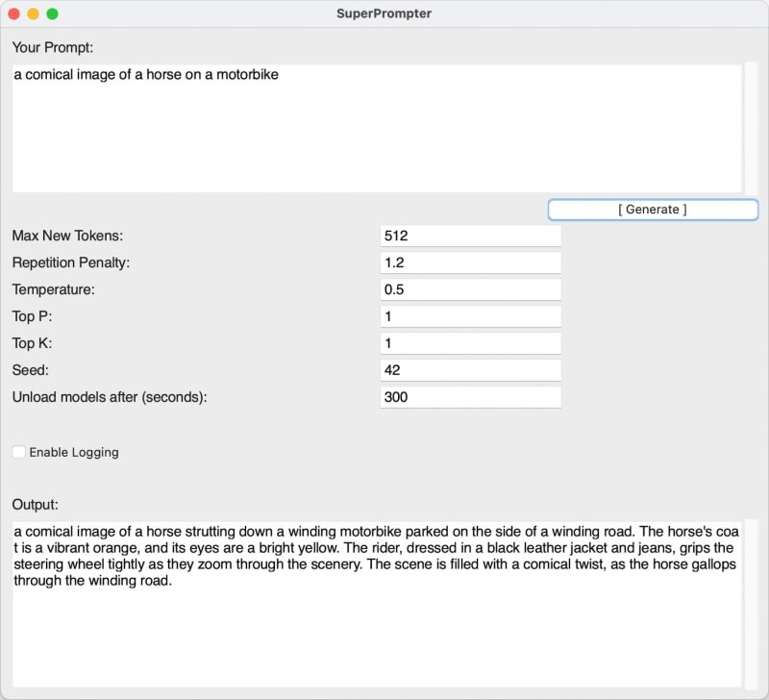769x700 pixels.
Task: Minimize the window with yellow button
Action: pos(34,14)
